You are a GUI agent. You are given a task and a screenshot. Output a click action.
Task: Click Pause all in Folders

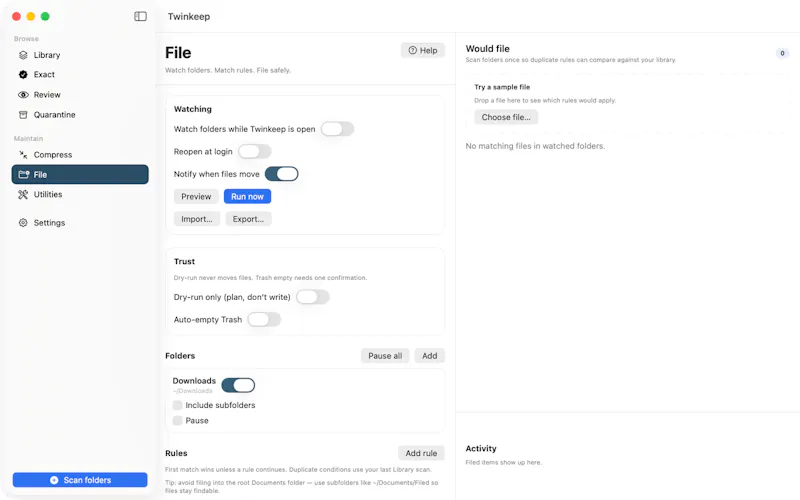tap(385, 356)
